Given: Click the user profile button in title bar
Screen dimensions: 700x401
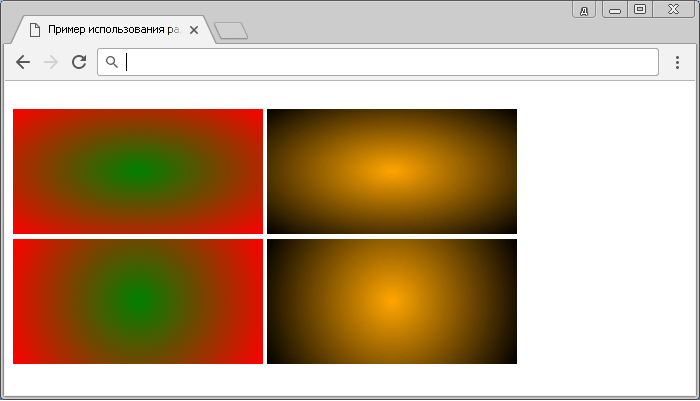Looking at the screenshot, I should pos(584,10).
